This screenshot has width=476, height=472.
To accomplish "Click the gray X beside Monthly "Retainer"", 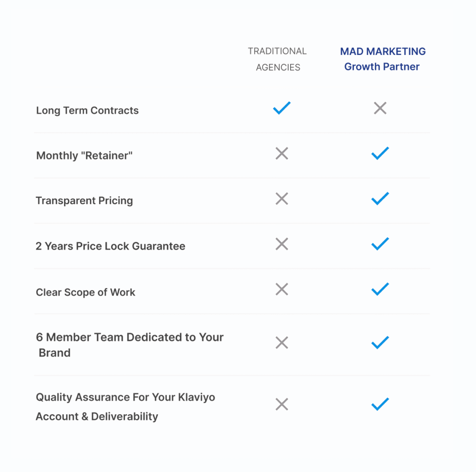I will click(x=282, y=153).
